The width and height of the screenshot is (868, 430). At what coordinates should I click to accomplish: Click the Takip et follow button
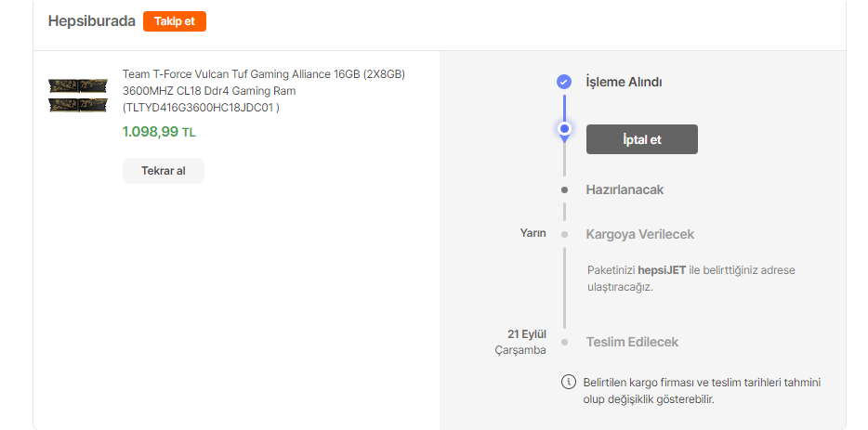[175, 20]
